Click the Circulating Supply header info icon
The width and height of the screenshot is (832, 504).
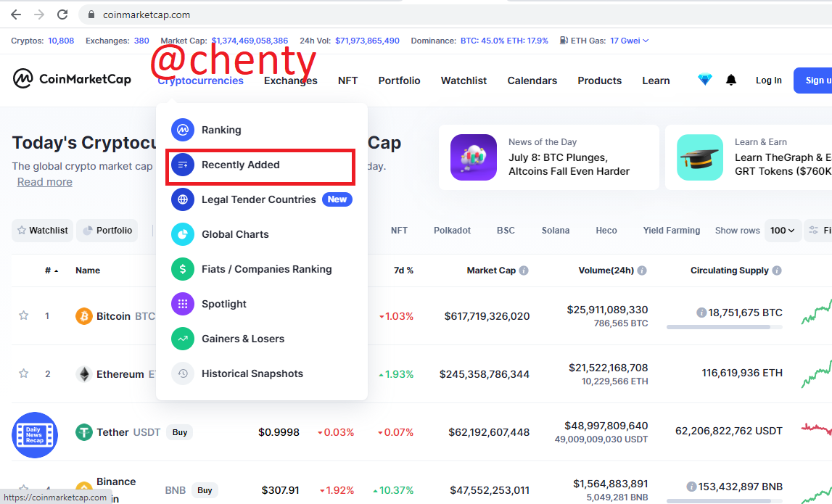pos(777,270)
